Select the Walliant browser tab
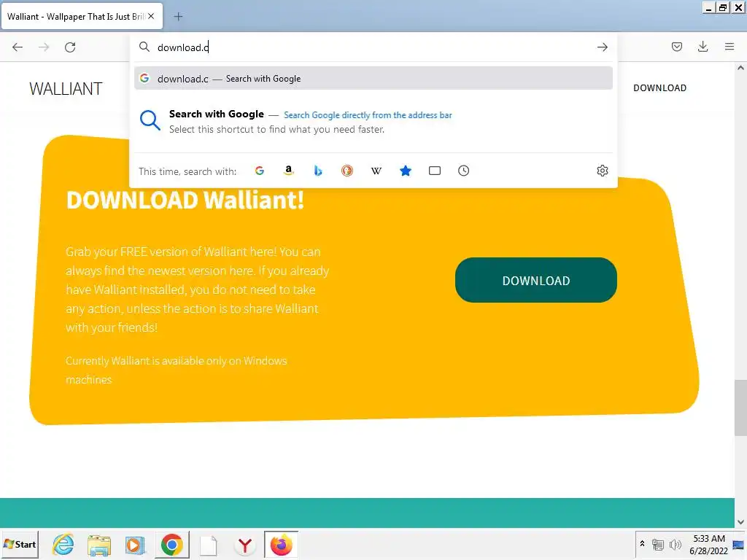The image size is (747, 560). [82, 16]
